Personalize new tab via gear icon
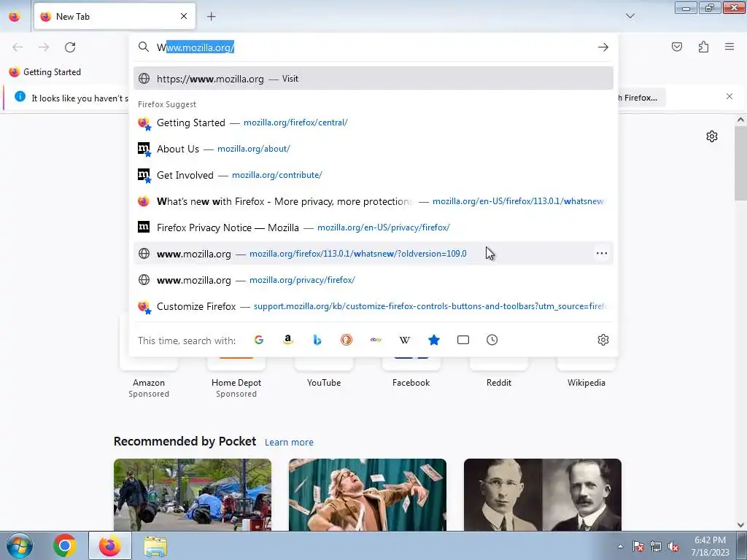This screenshot has height=560, width=747. click(712, 136)
